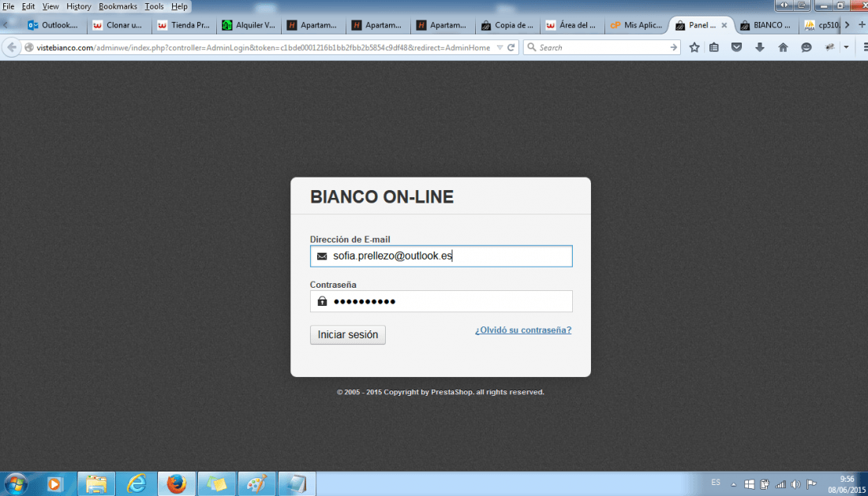The width and height of the screenshot is (868, 496).
Task: Click the envelope icon in email field
Action: tap(322, 256)
